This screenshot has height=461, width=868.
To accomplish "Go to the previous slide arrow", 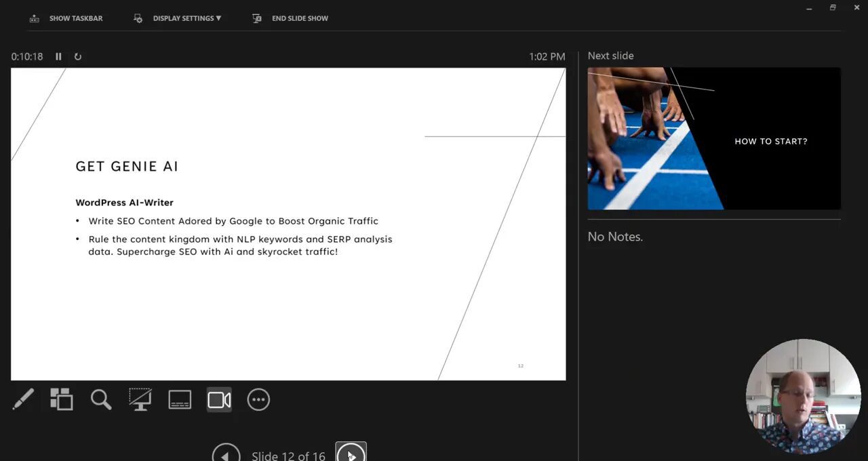I will (226, 454).
